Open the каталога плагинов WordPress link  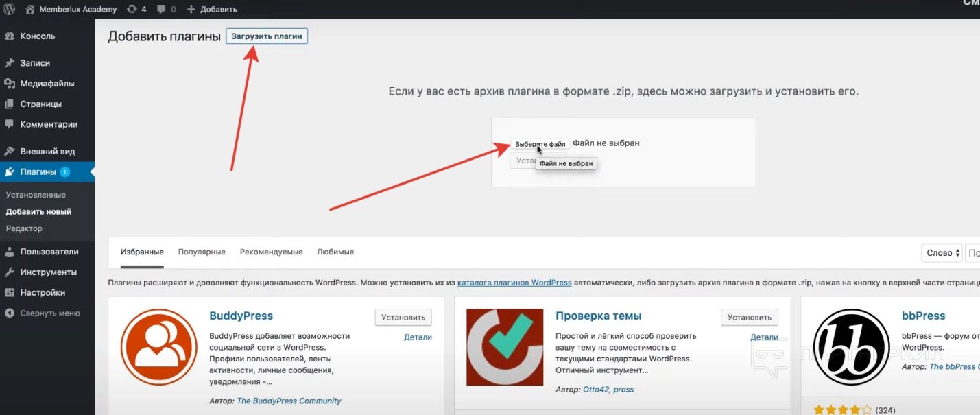[514, 282]
